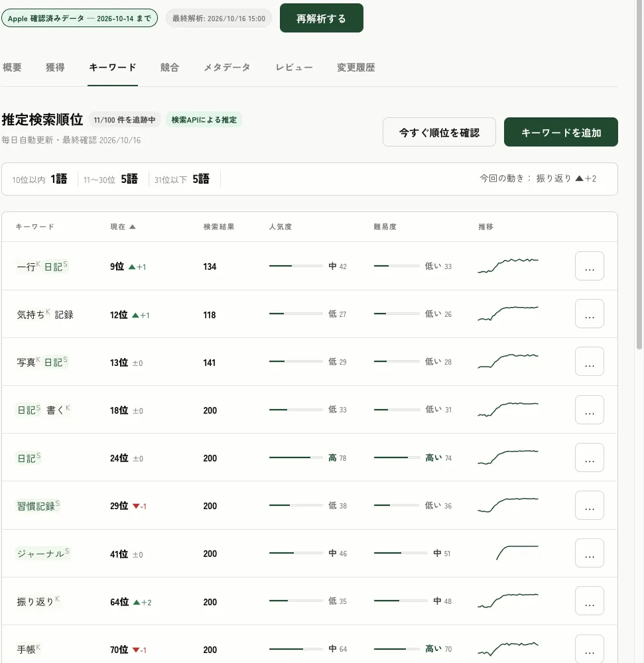Click the 11/100 件を追跡中 badge
The image size is (644, 663).
pyautogui.click(x=124, y=119)
